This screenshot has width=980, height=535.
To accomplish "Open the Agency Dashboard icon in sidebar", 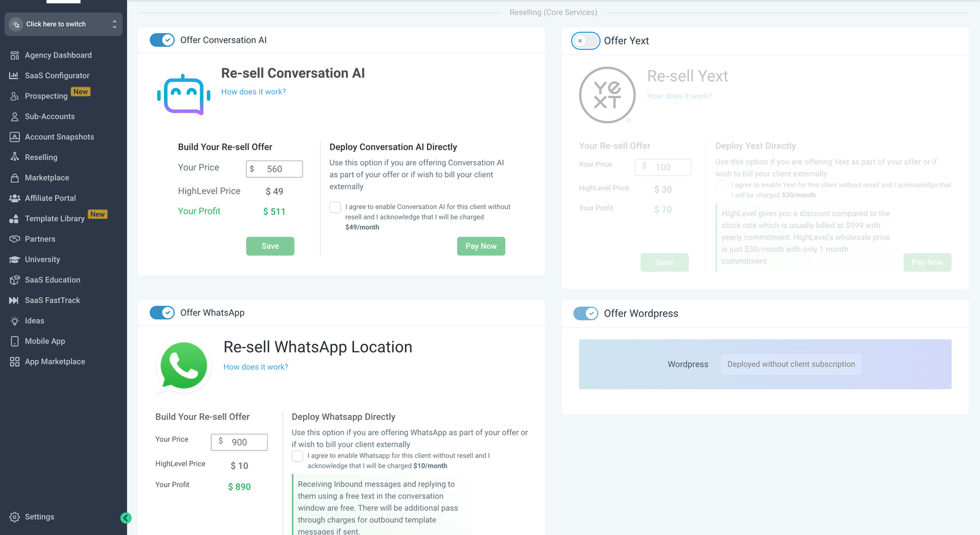I will (x=15, y=55).
